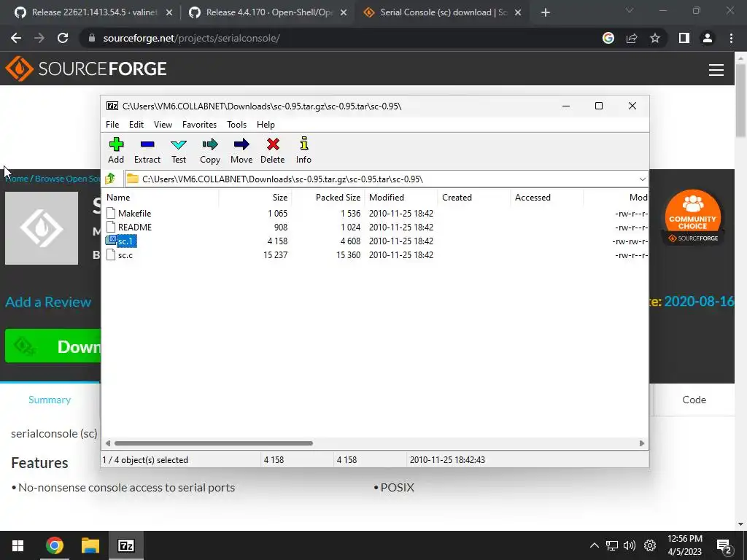Click the Add a Review link
This screenshot has width=747, height=560.
click(x=48, y=302)
